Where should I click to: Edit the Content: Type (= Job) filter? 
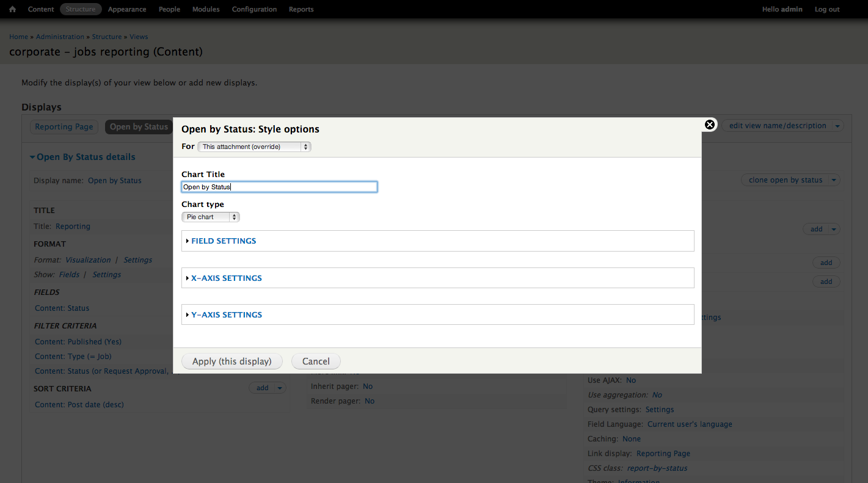pyautogui.click(x=73, y=357)
